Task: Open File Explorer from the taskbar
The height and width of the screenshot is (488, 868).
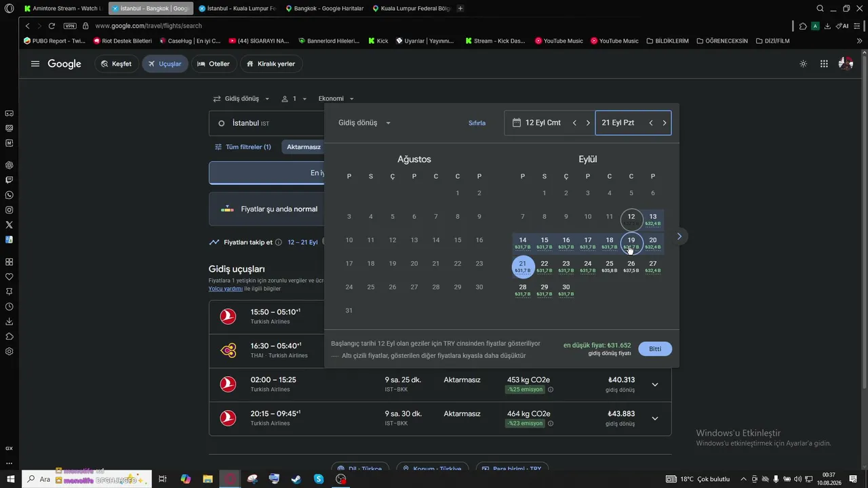Action: [x=208, y=479]
